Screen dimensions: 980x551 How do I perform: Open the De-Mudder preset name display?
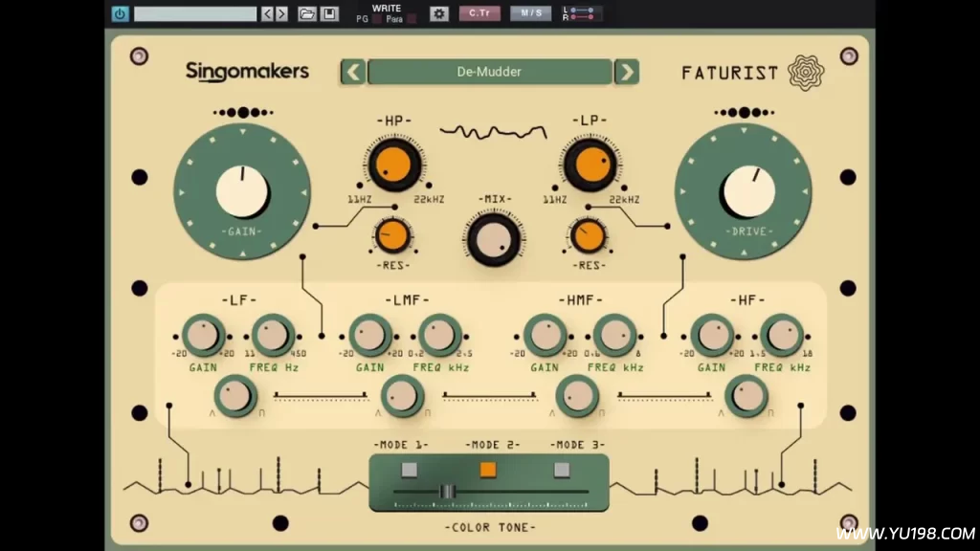489,72
